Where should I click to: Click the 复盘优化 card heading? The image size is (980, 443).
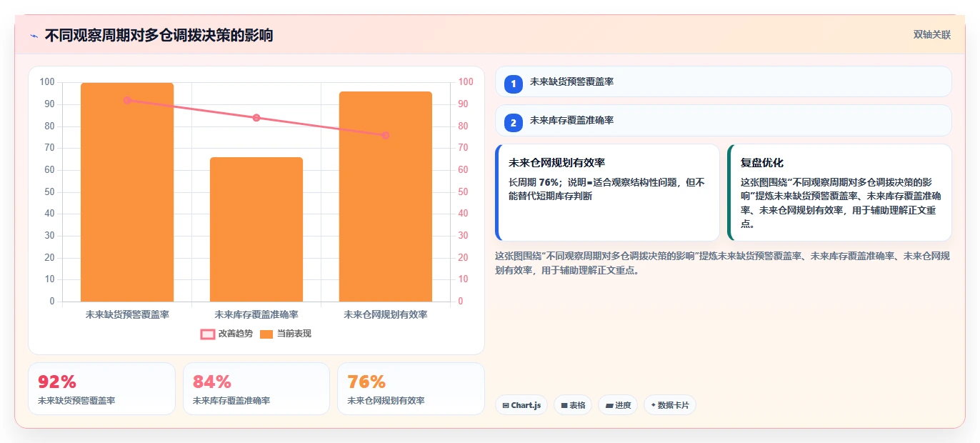tap(762, 163)
